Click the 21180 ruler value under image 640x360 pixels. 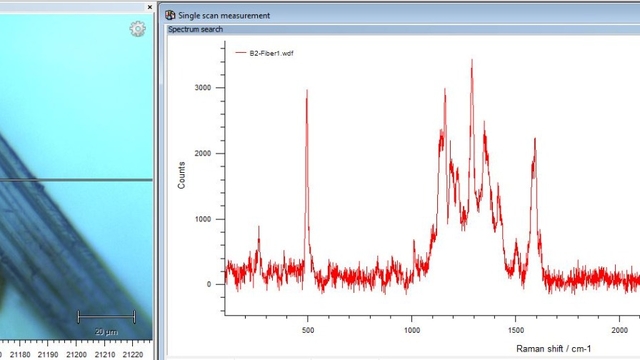(x=20, y=355)
